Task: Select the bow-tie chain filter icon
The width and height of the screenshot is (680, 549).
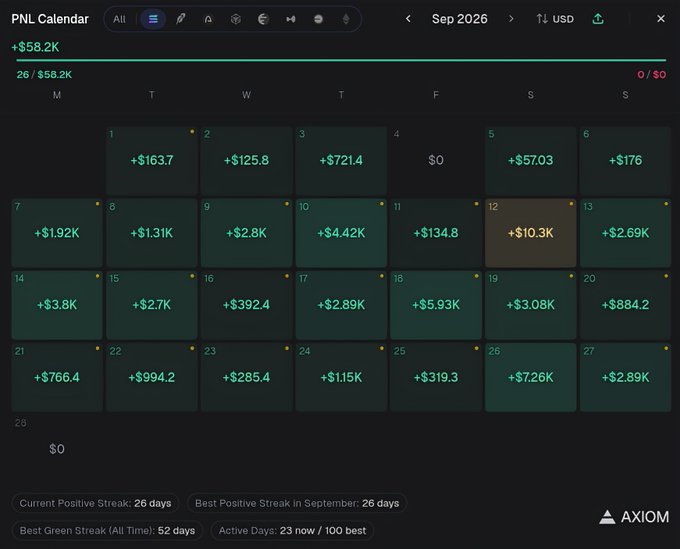Action: [291, 19]
